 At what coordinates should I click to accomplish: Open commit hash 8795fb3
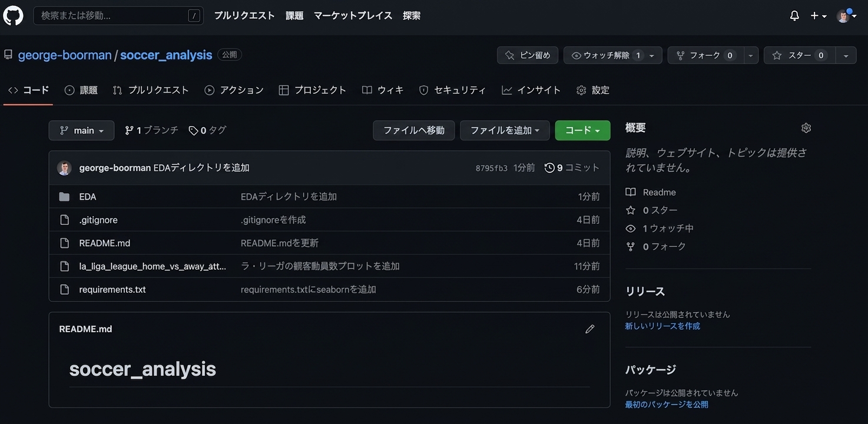click(x=491, y=168)
